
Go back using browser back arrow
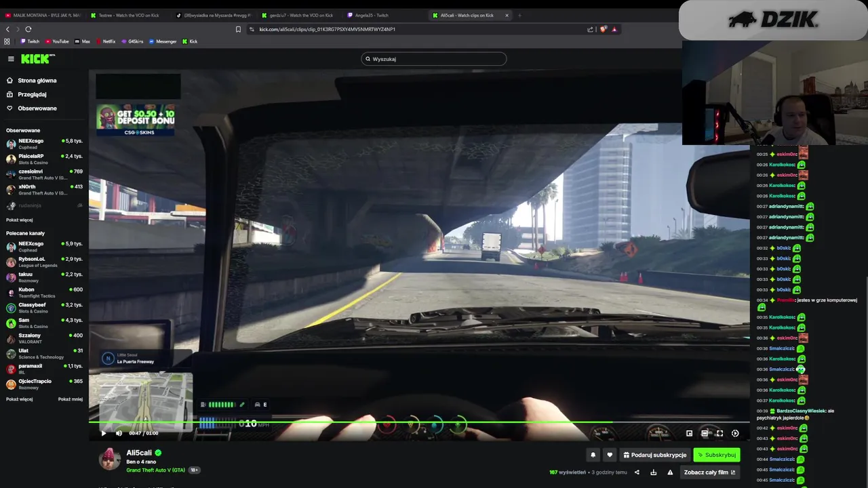7,29
